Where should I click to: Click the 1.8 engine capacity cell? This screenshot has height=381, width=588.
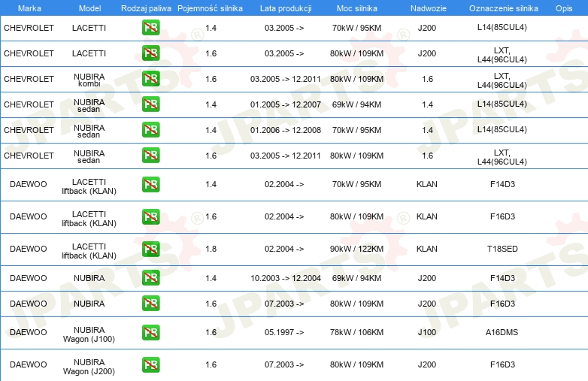coord(211,249)
